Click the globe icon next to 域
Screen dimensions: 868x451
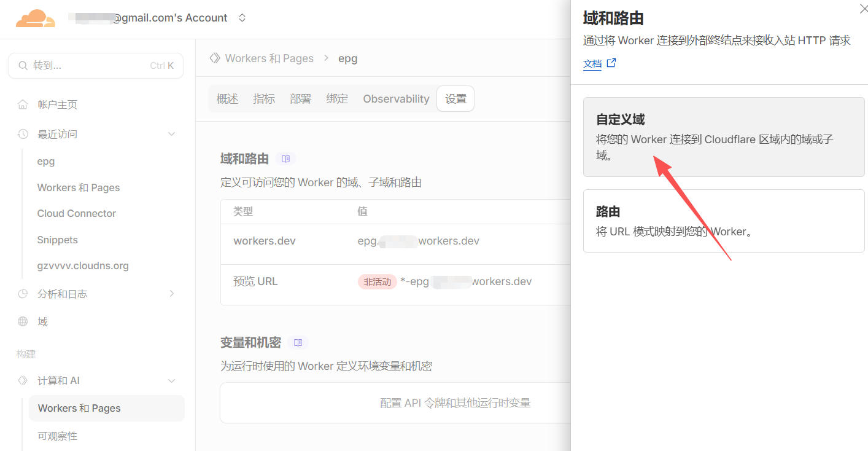[23, 321]
